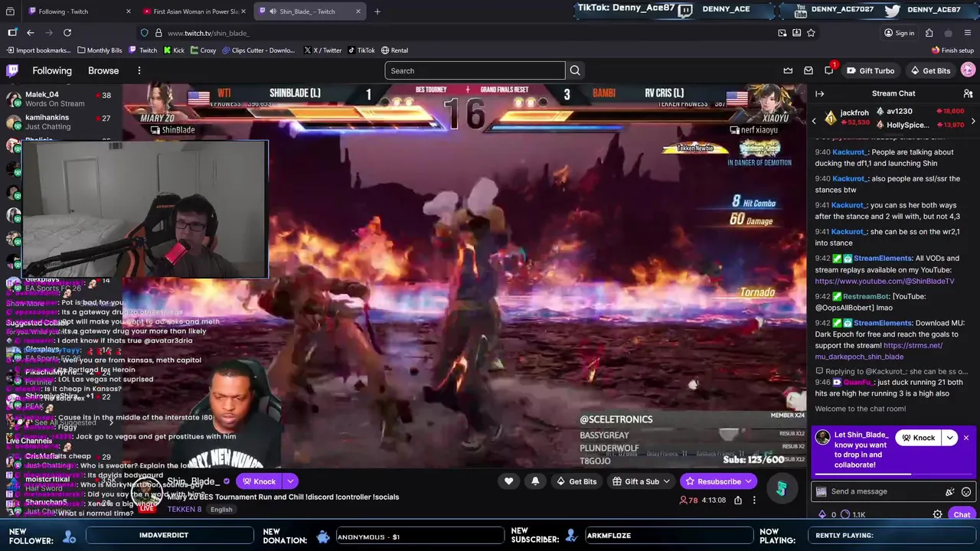Open Malek_04 channel in sidebar
The image size is (980, 551).
(x=58, y=99)
